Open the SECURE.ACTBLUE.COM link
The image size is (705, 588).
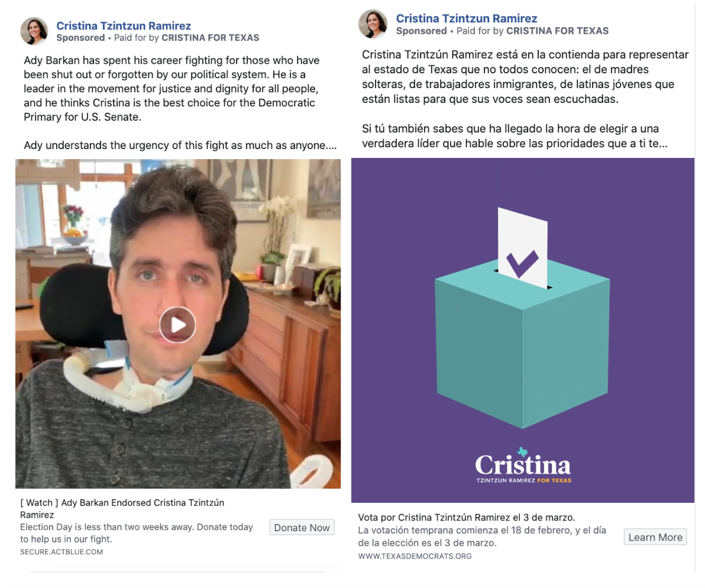(x=62, y=551)
